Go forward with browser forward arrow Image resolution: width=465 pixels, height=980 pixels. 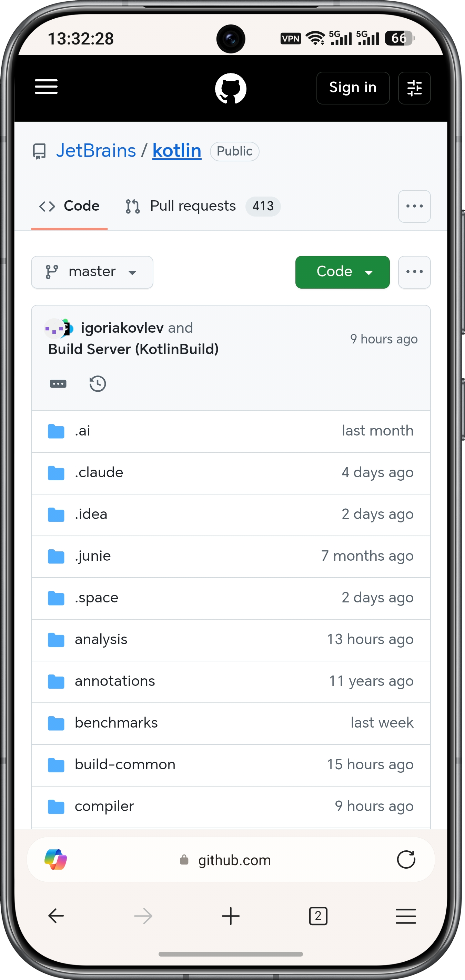(143, 916)
